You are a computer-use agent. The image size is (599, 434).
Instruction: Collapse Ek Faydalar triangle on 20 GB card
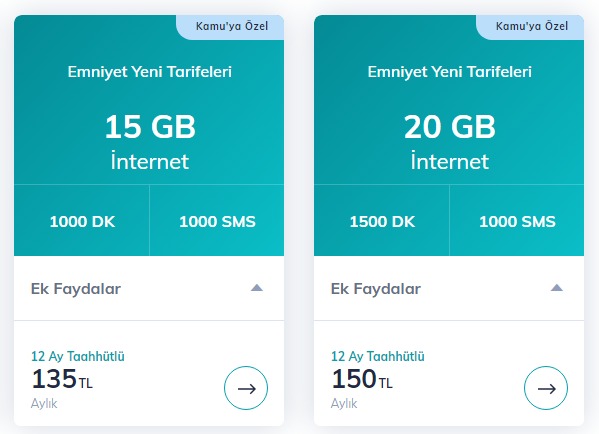coord(557,288)
